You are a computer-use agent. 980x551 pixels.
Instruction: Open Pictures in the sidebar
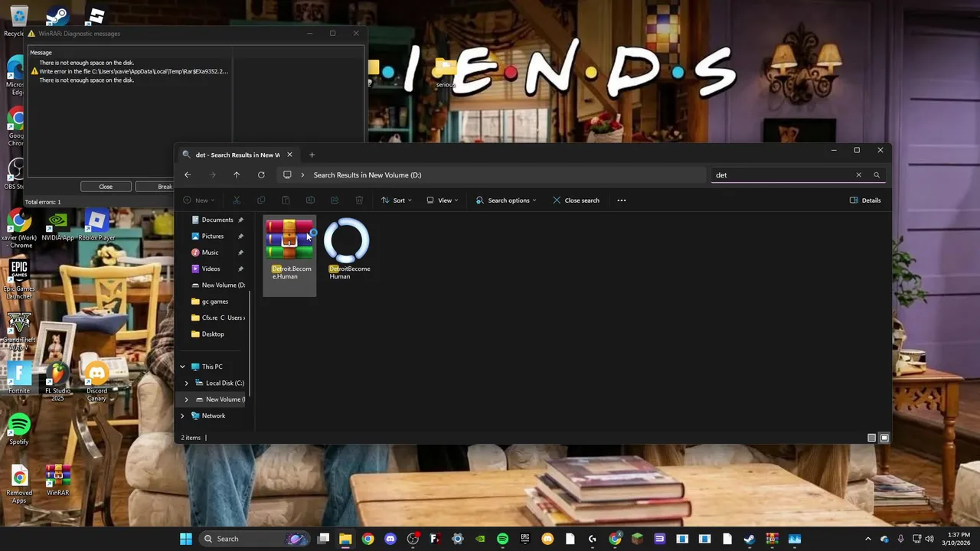coord(213,236)
